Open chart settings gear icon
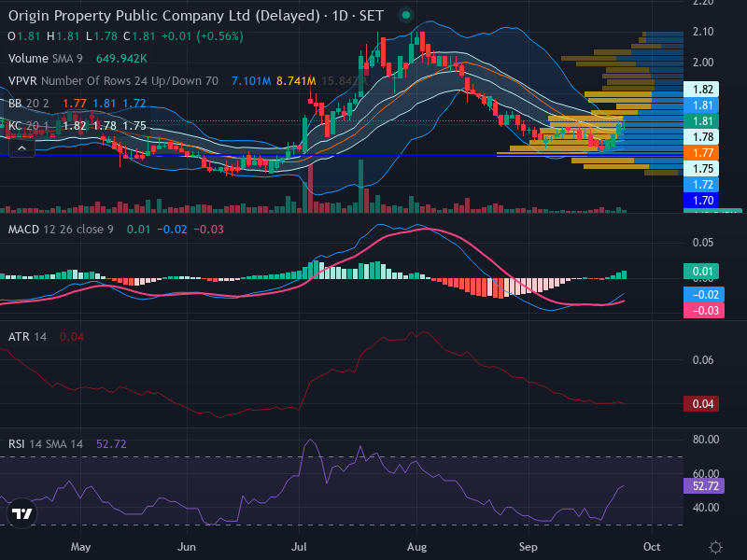The width and height of the screenshot is (747, 560). (715, 547)
